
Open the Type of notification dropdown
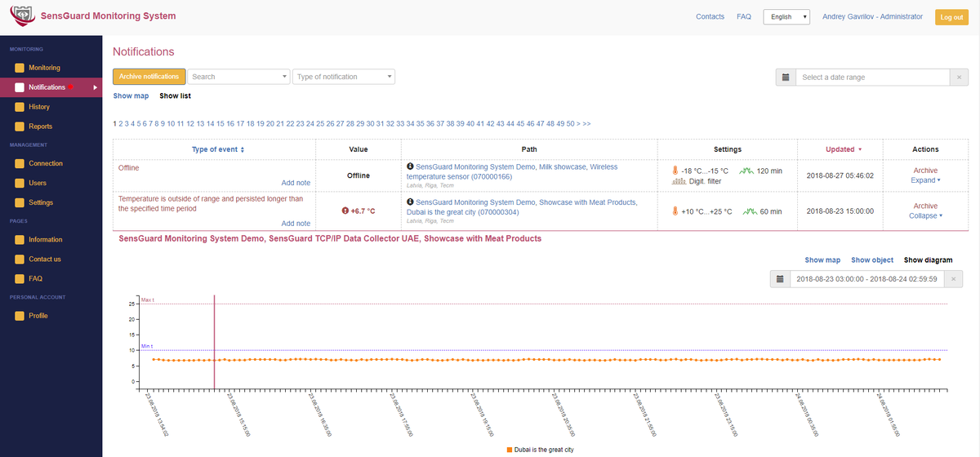(x=344, y=77)
